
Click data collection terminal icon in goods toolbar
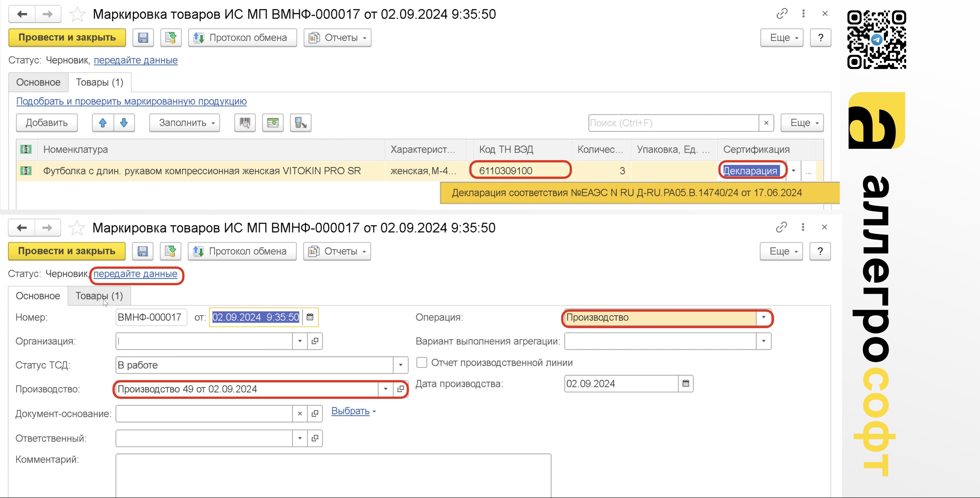301,123
